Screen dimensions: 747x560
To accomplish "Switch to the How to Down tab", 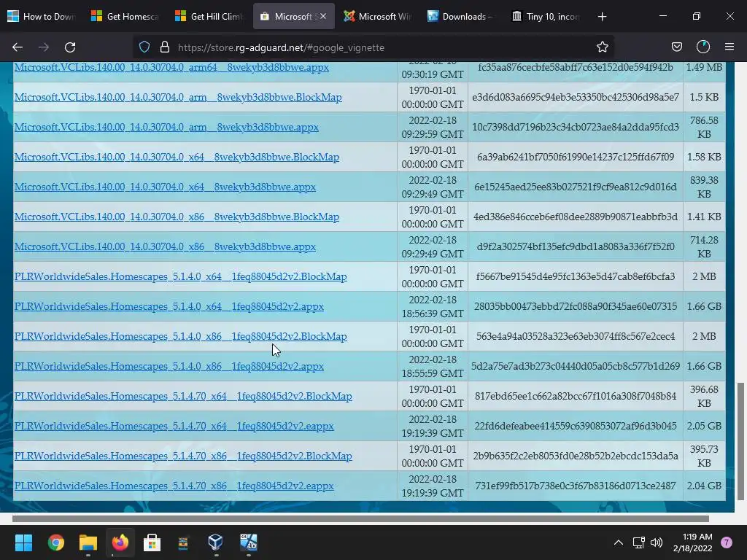I will point(42,16).
